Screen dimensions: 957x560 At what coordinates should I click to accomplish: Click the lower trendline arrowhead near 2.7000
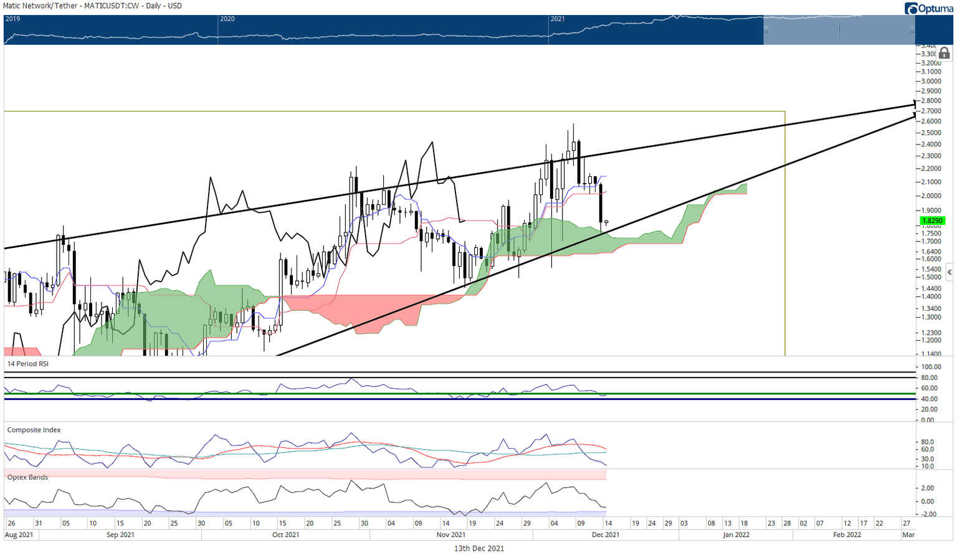click(914, 115)
